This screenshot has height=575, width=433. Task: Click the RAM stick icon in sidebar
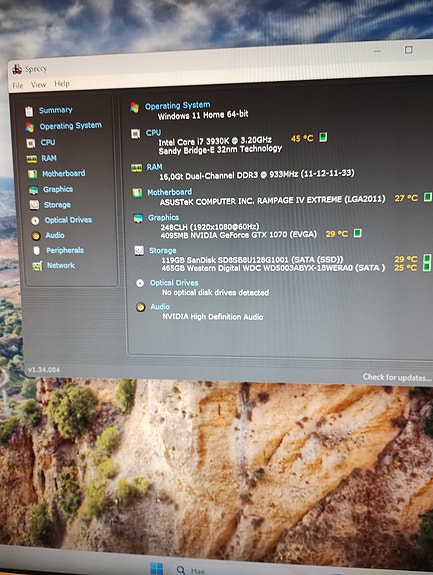click(x=32, y=159)
